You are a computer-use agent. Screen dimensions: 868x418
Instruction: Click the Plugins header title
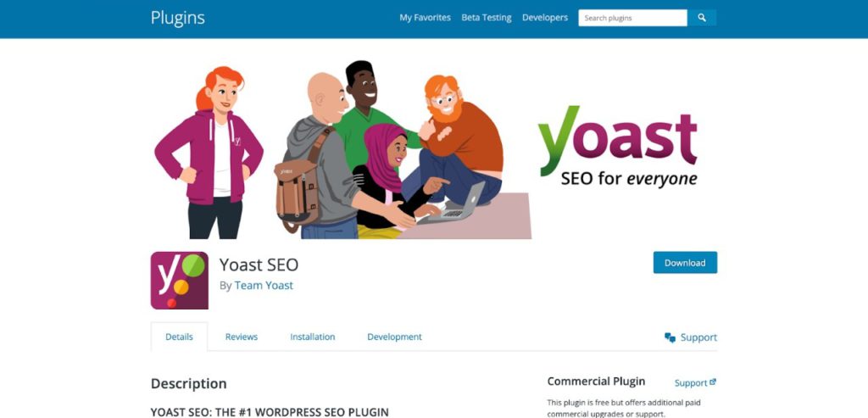(x=178, y=18)
